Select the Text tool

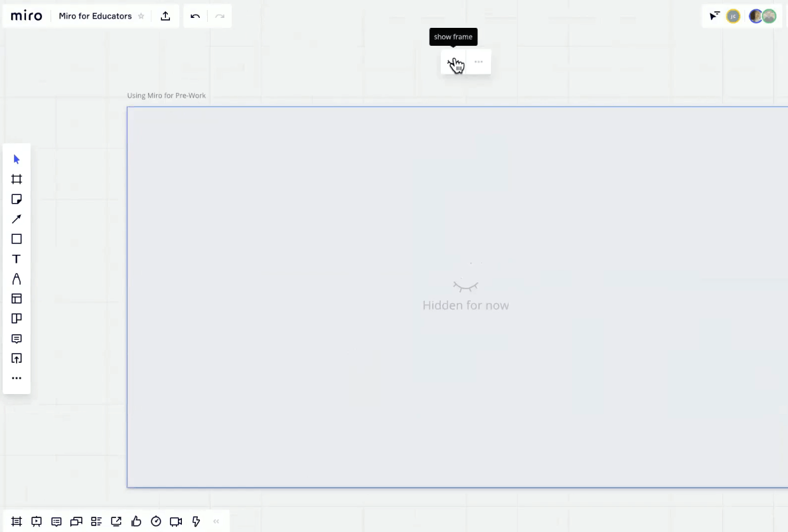coord(17,259)
